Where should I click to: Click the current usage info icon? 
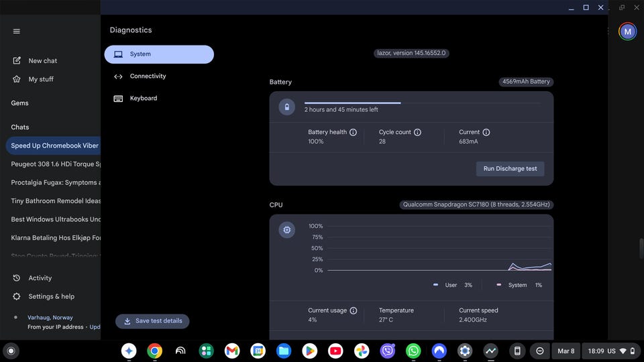[x=354, y=311]
